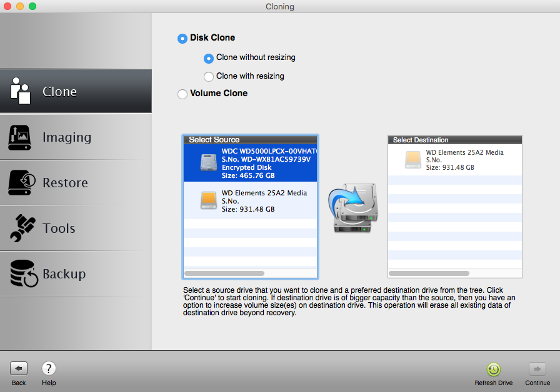Select 'WD Elements 25A2 Media' in destination list

(464, 153)
